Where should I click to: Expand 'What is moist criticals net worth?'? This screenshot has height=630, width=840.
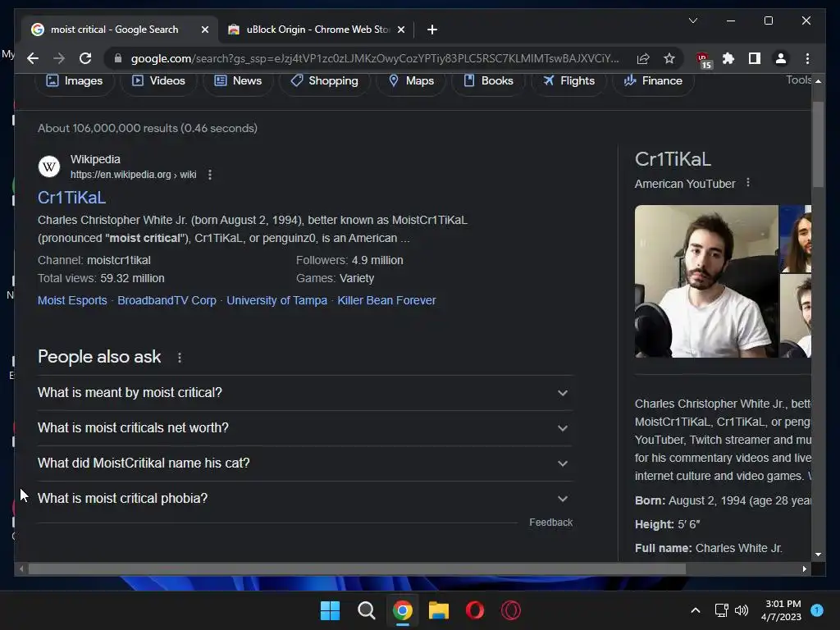(x=305, y=428)
